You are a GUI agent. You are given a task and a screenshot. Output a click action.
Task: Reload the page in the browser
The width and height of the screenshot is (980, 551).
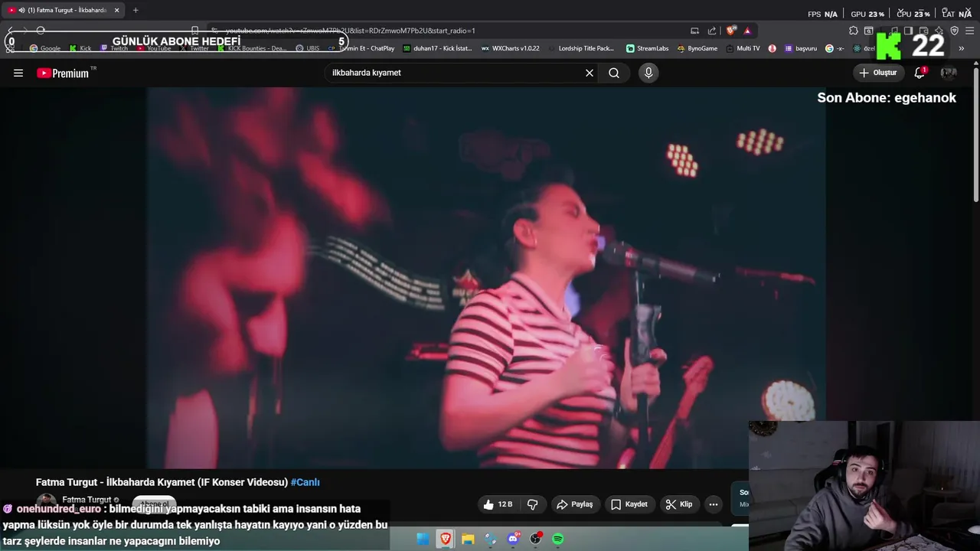click(x=41, y=31)
